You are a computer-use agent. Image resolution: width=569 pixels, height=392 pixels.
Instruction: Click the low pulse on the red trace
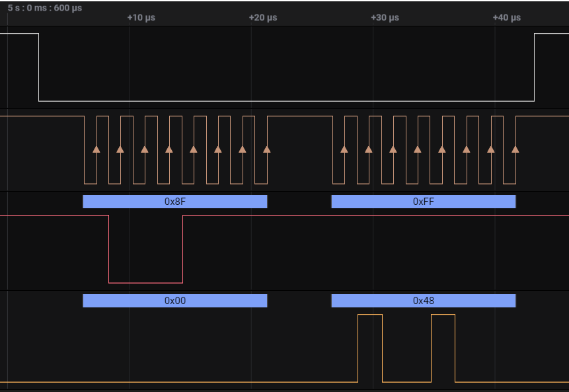coord(145,249)
